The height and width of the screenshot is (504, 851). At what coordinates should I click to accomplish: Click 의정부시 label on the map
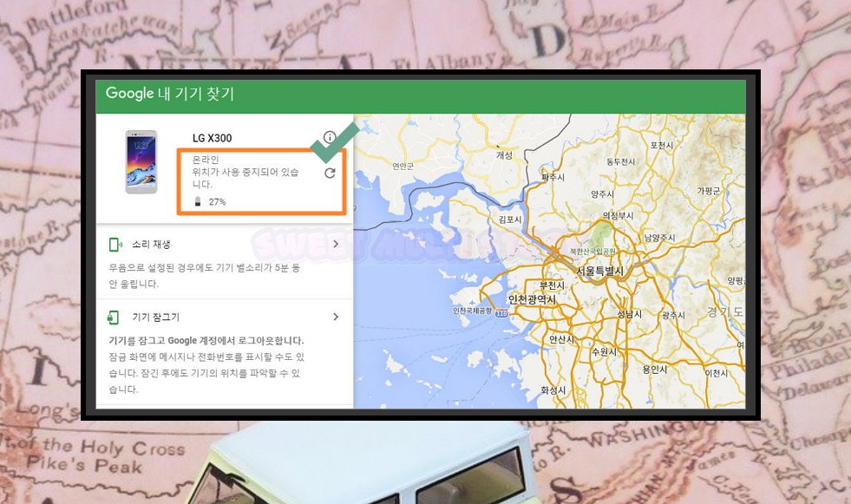point(619,216)
